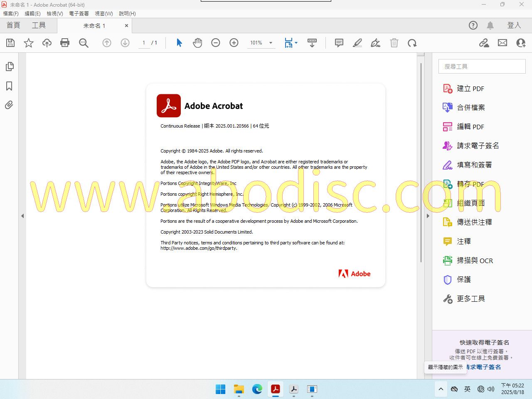
Task: Zoom in with the plus circle
Action: click(234, 43)
